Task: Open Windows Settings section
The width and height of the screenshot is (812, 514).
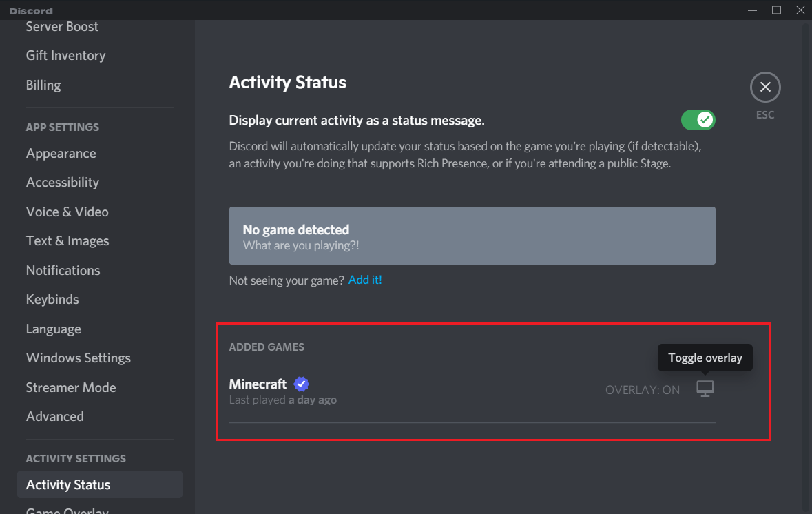Action: tap(78, 358)
